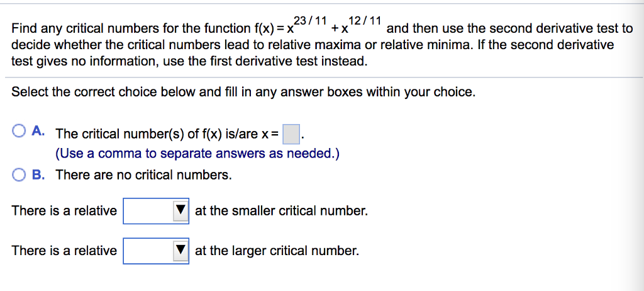644x291 pixels.
Task: Select radio button for choice B
Action: click(x=19, y=174)
